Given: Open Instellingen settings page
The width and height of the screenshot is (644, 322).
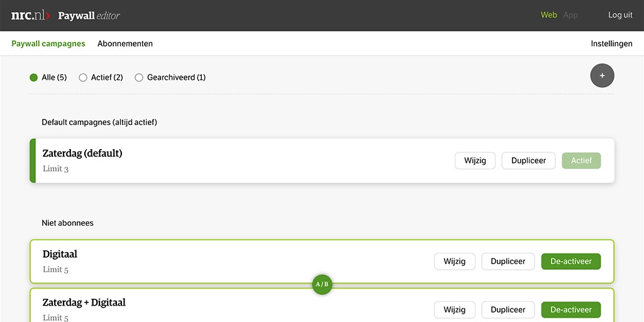Looking at the screenshot, I should [611, 43].
